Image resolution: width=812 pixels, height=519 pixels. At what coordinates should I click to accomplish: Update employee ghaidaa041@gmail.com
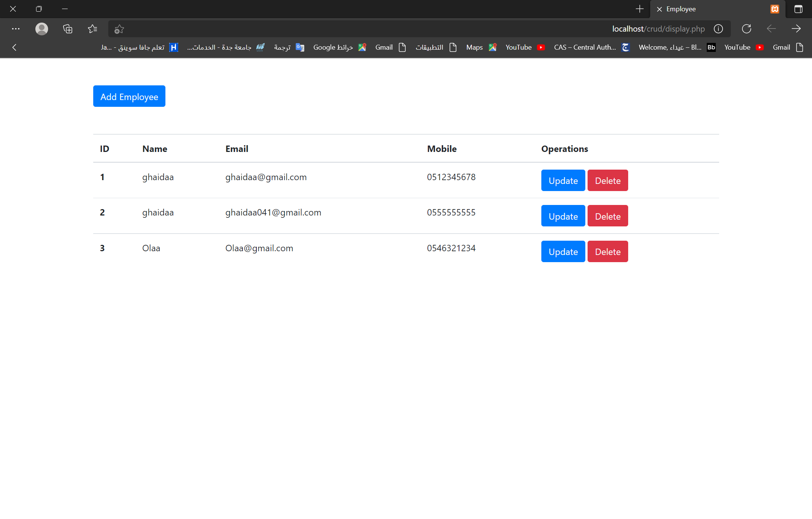click(562, 216)
